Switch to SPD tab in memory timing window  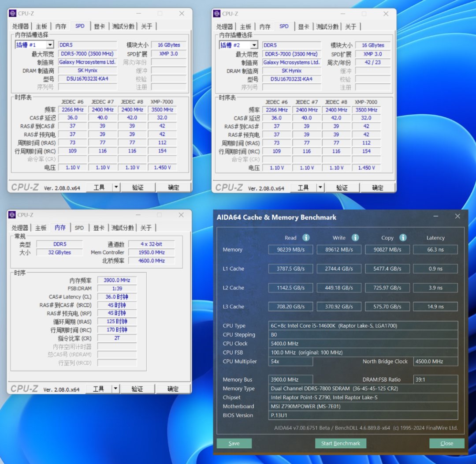click(x=79, y=228)
